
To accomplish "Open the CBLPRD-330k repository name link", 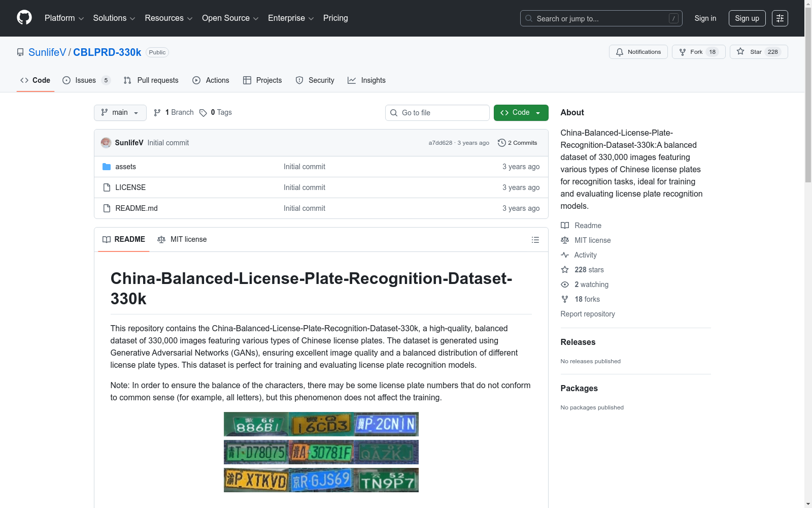I will (x=107, y=52).
